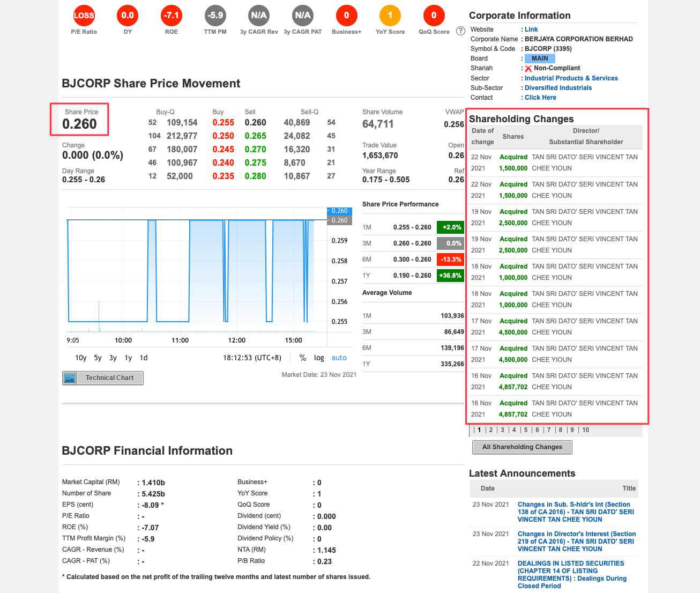Click Trade Value 1,653,670
Screen dimensions: 700x593
click(x=380, y=155)
